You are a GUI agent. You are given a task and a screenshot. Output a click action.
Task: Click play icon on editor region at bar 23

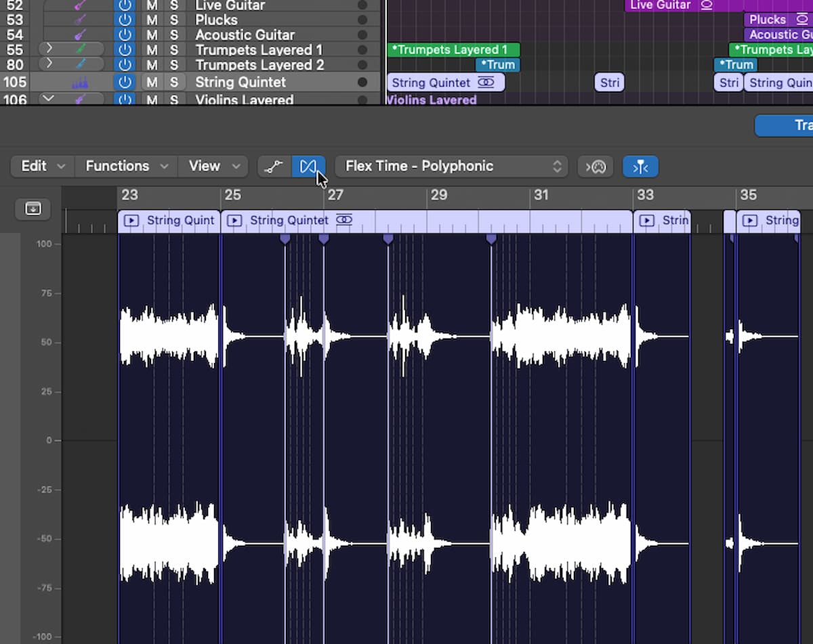pyautogui.click(x=131, y=220)
